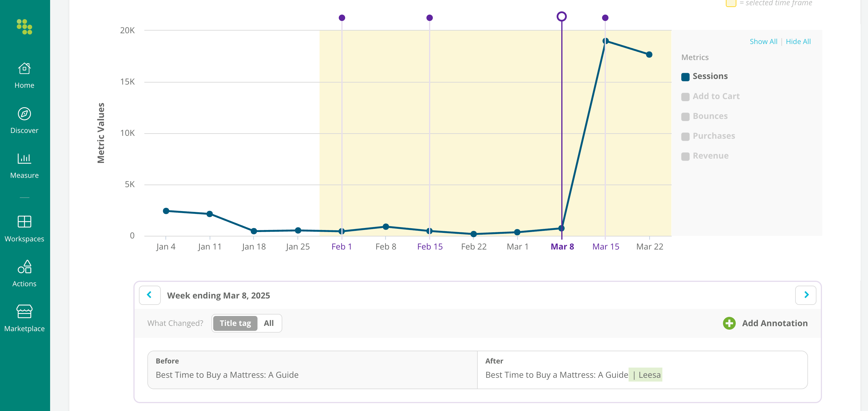
Task: Go to next week with right chevron
Action: click(806, 295)
